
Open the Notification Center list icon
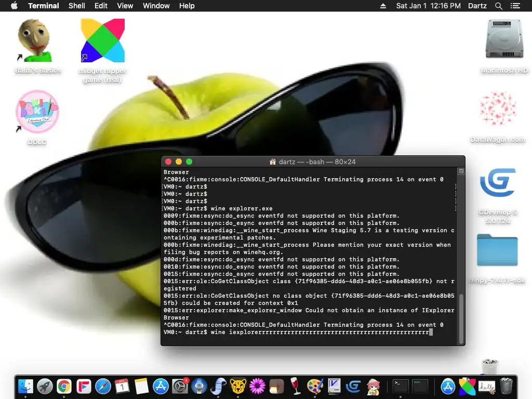(515, 6)
